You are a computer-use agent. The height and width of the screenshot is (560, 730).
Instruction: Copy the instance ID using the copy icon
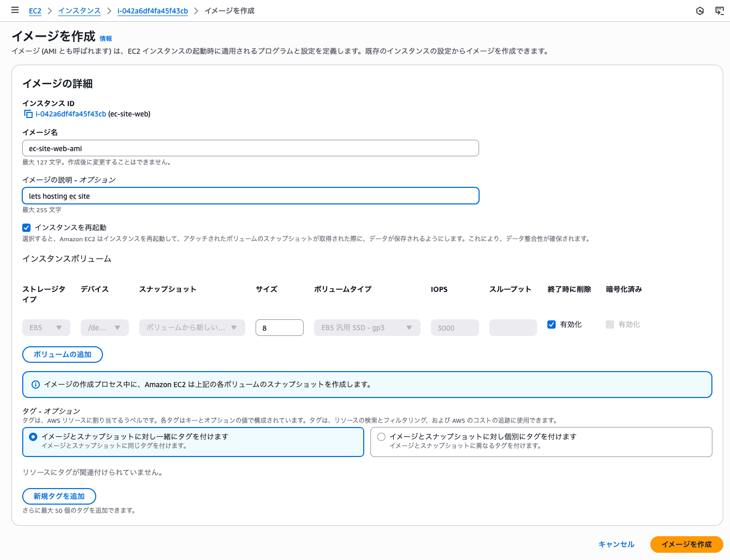coord(28,113)
